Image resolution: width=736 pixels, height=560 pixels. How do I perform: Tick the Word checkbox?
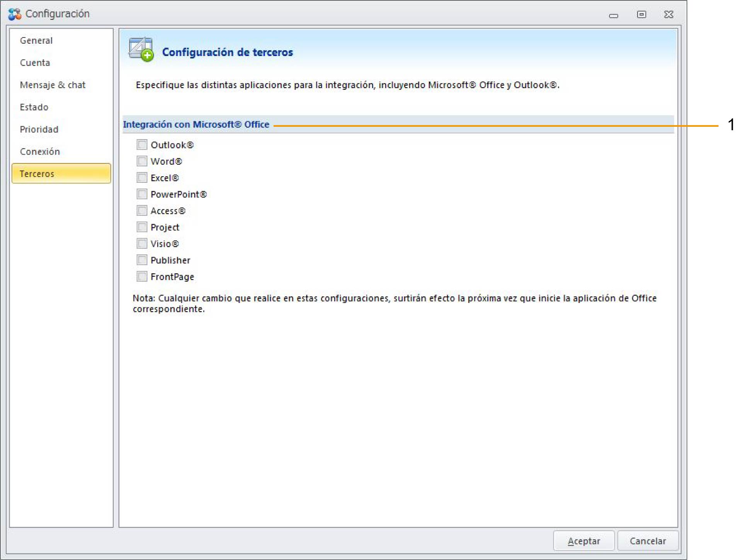pos(142,161)
